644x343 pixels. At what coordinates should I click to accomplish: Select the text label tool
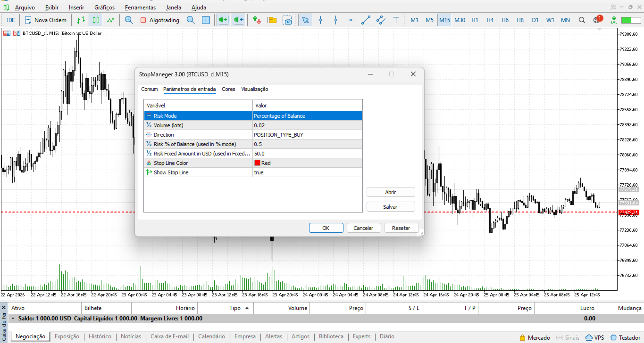pyautogui.click(x=396, y=20)
